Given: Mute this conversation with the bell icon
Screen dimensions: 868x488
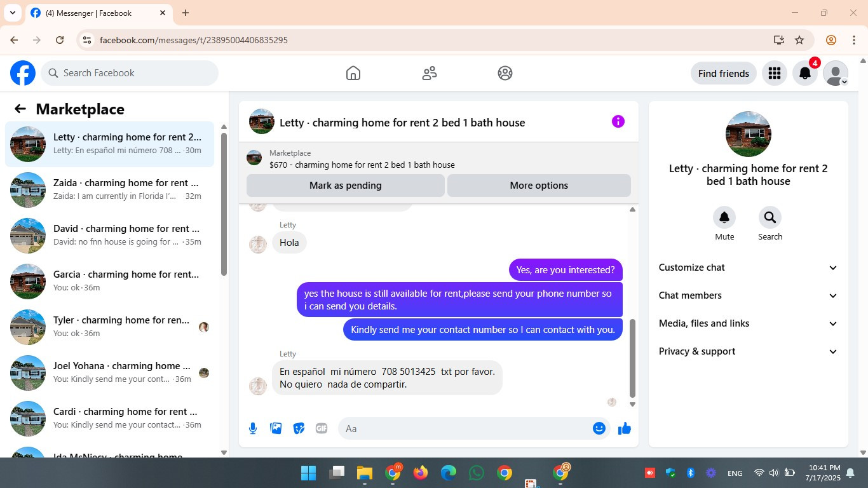Looking at the screenshot, I should tap(724, 218).
